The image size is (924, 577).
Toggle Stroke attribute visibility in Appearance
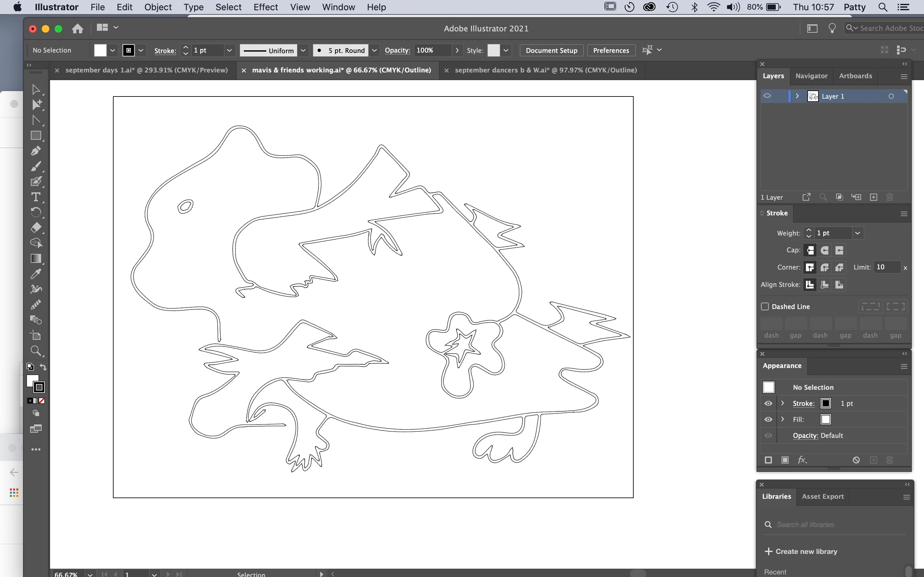coord(768,403)
